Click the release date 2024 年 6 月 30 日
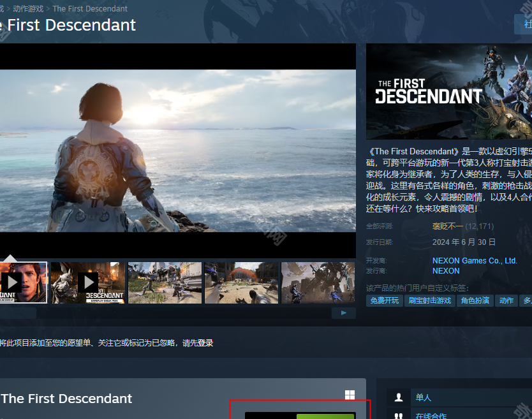Viewport: 532px width, 419px height. [464, 242]
